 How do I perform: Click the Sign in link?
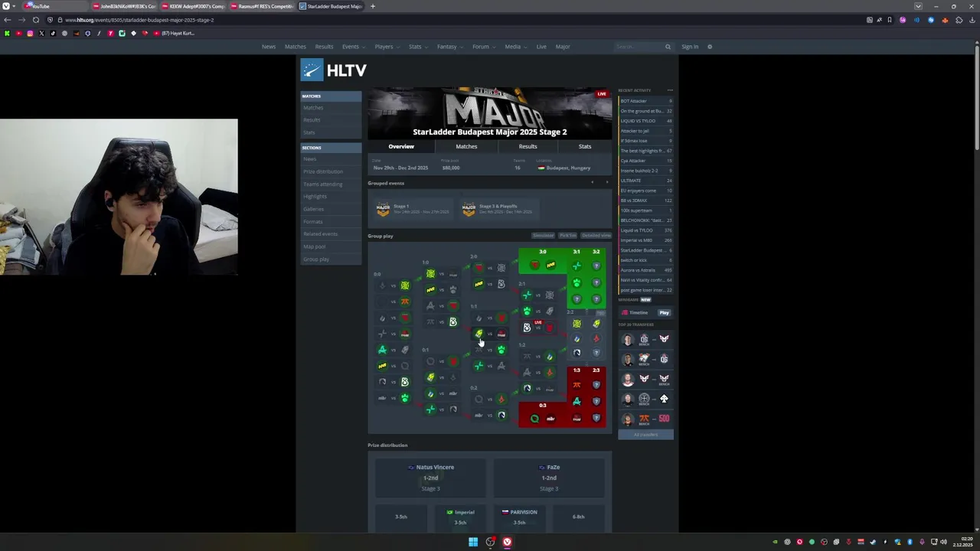tap(690, 47)
